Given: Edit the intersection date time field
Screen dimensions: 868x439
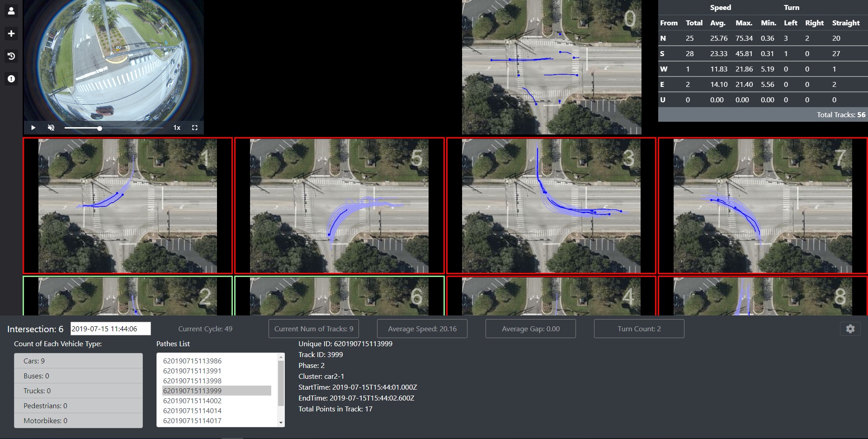Looking at the screenshot, I should click(x=110, y=329).
